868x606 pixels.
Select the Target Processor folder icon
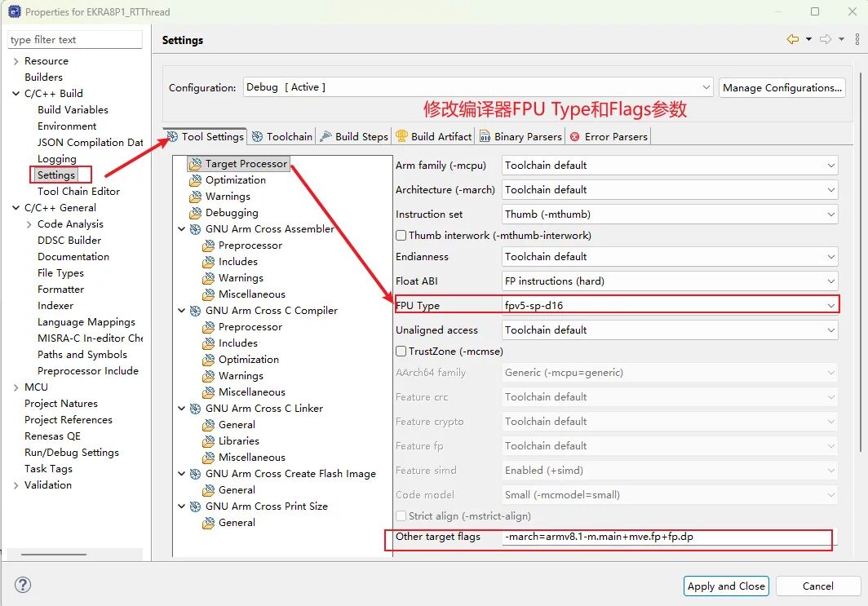(x=195, y=164)
